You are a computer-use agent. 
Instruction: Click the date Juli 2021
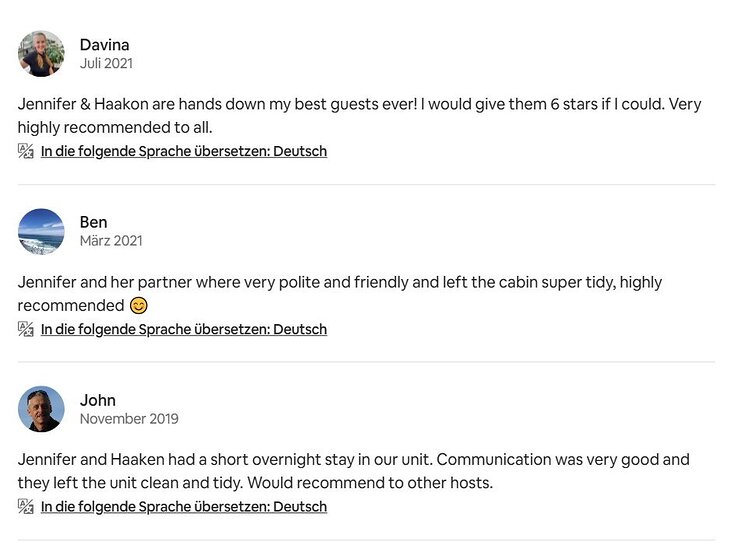point(106,63)
